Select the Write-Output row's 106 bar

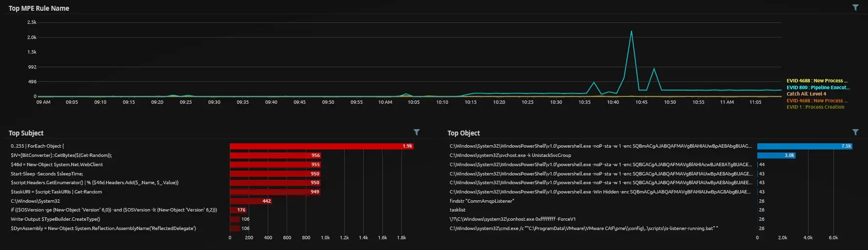pyautogui.click(x=235, y=219)
